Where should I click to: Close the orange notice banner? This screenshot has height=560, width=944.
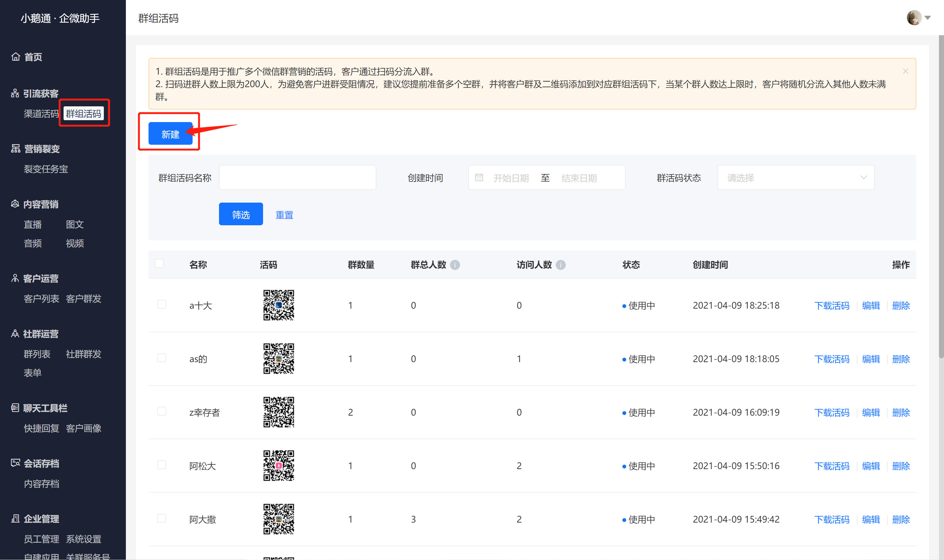click(906, 71)
